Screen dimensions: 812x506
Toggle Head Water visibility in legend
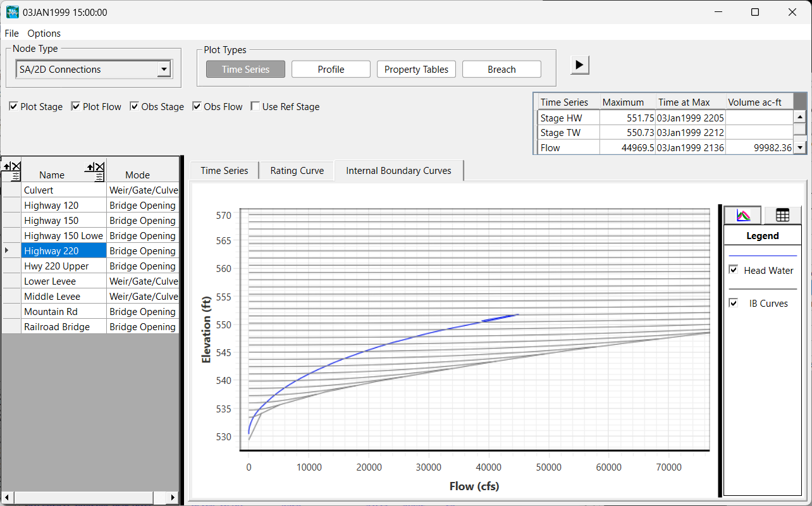pos(734,270)
